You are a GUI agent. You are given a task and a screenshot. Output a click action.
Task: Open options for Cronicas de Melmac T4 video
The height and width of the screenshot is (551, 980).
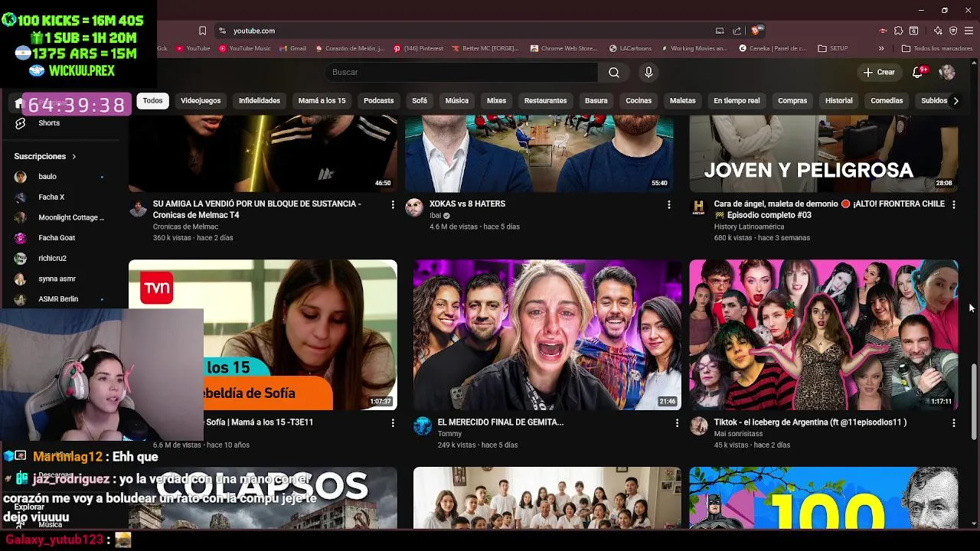(393, 205)
